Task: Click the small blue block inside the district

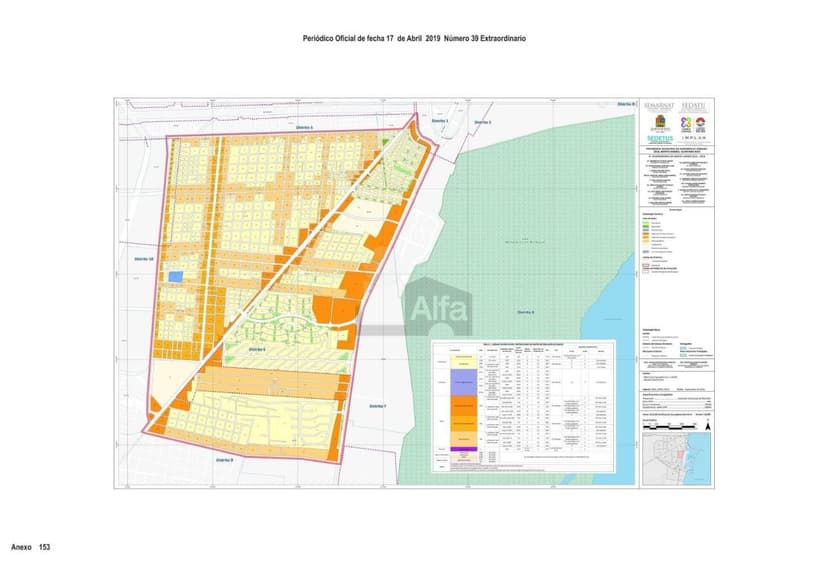Action: click(x=175, y=277)
